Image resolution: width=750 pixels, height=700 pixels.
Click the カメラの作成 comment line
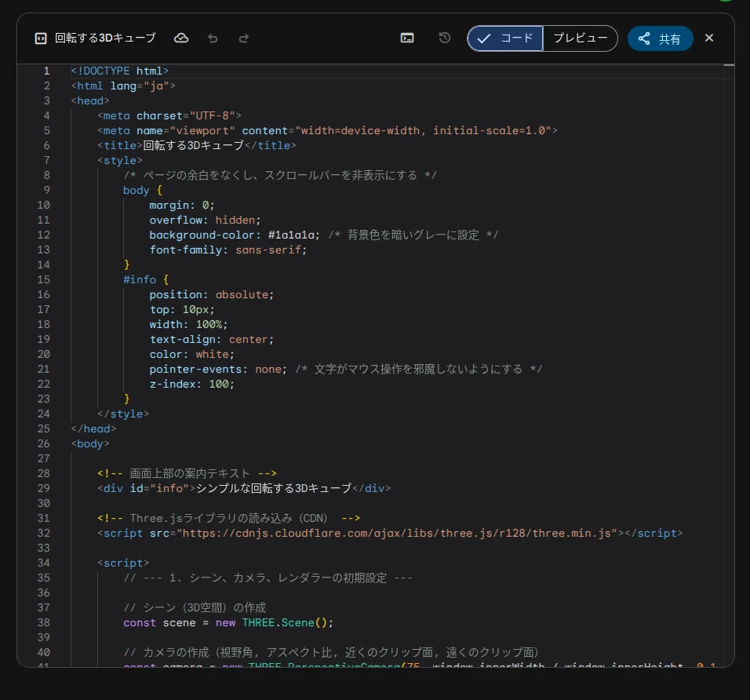332,652
